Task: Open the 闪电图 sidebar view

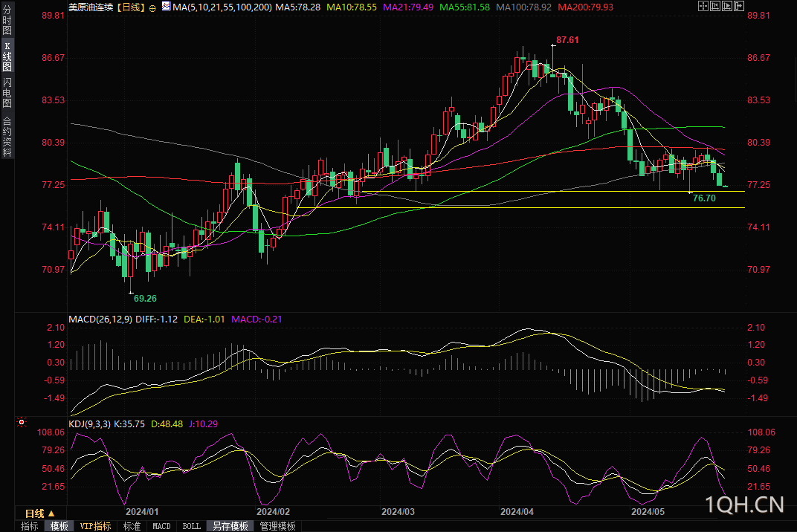Action: (x=7, y=92)
